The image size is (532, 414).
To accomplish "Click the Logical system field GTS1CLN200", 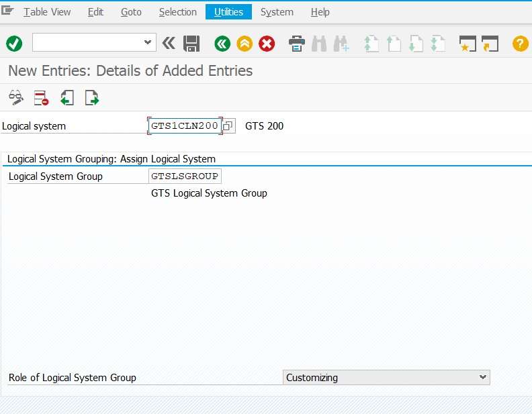I will (x=185, y=125).
